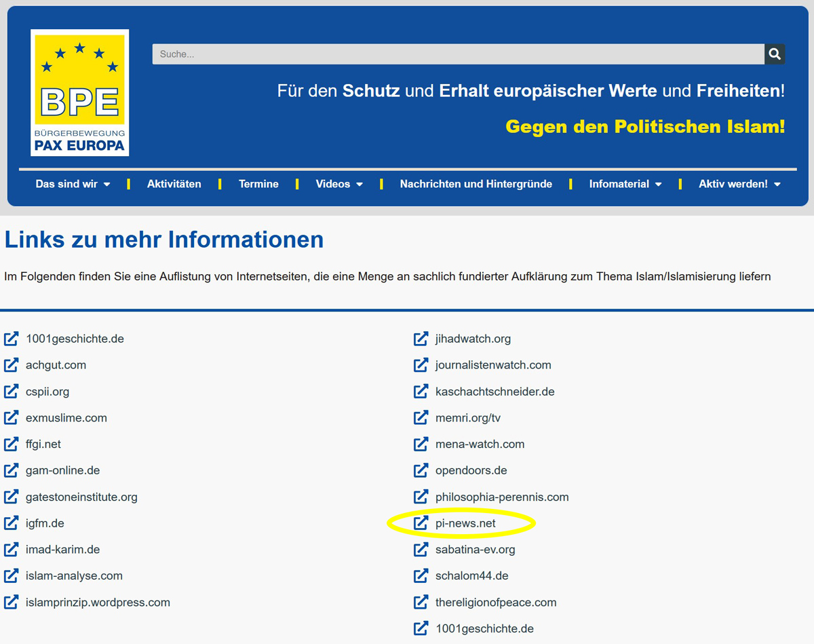Click external-link icon beside journalistenwatch.com
The height and width of the screenshot is (644, 814).
pos(421,365)
